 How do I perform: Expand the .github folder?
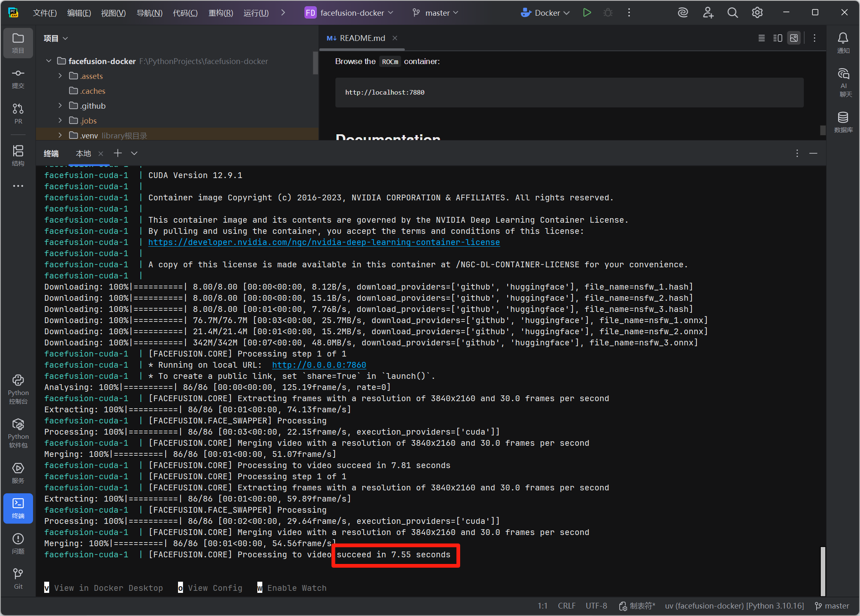pos(60,106)
